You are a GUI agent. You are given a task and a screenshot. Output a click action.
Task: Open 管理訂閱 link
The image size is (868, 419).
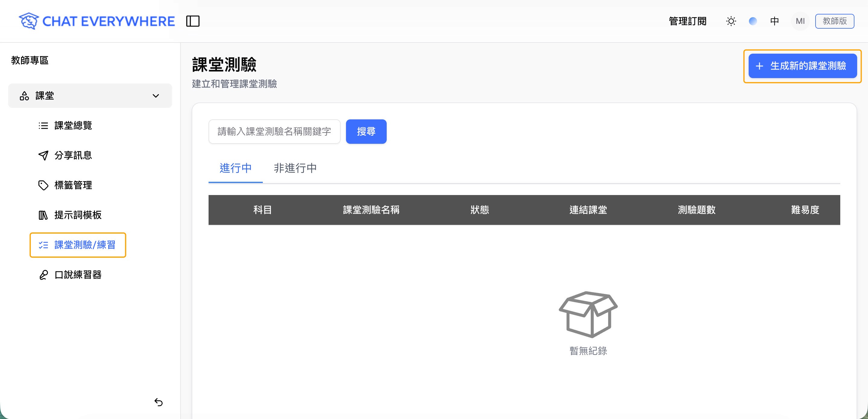[687, 21]
